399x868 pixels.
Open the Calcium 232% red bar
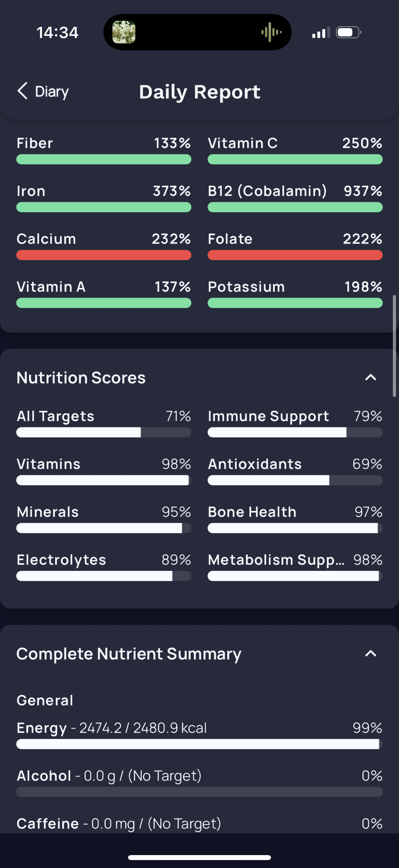[x=104, y=255]
